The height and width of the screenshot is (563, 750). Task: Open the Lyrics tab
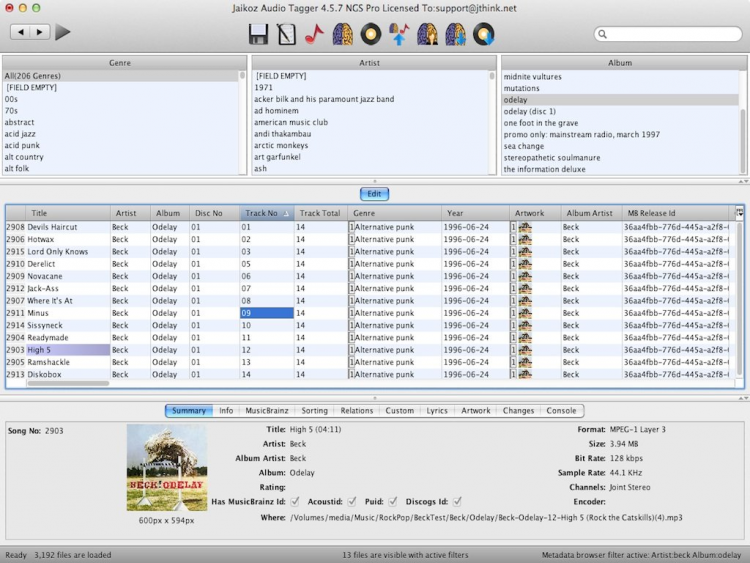click(437, 411)
